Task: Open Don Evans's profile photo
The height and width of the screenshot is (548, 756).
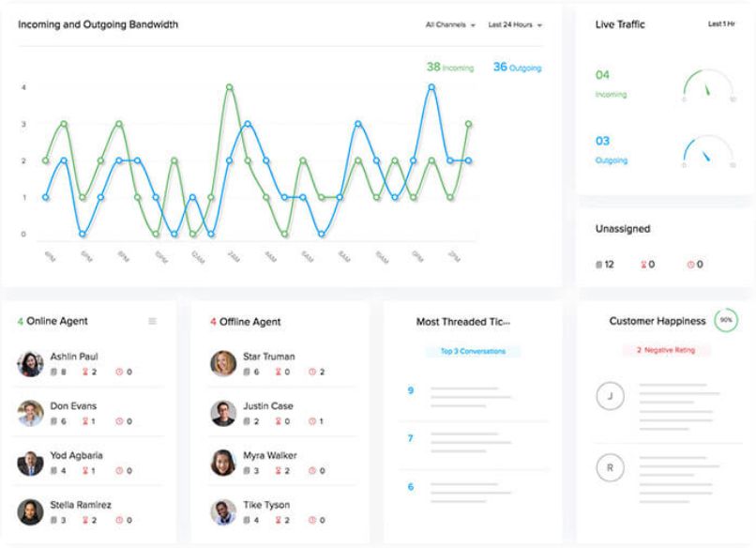Action: tap(30, 413)
